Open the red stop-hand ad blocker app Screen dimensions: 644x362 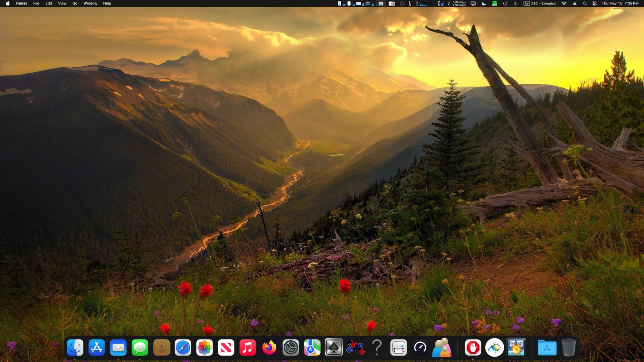tap(473, 348)
